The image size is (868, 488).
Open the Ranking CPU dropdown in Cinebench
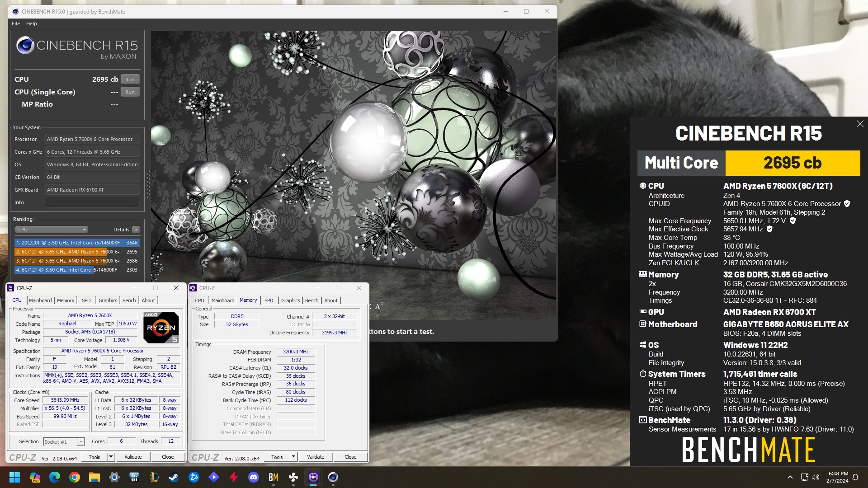click(52, 230)
